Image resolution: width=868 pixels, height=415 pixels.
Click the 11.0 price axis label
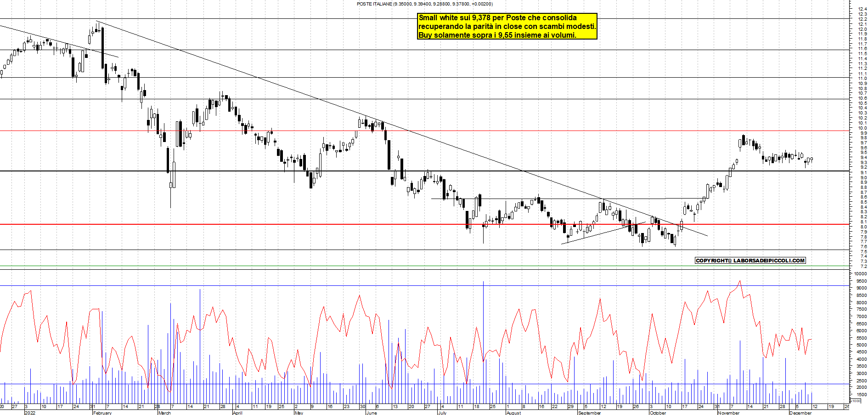click(x=862, y=79)
